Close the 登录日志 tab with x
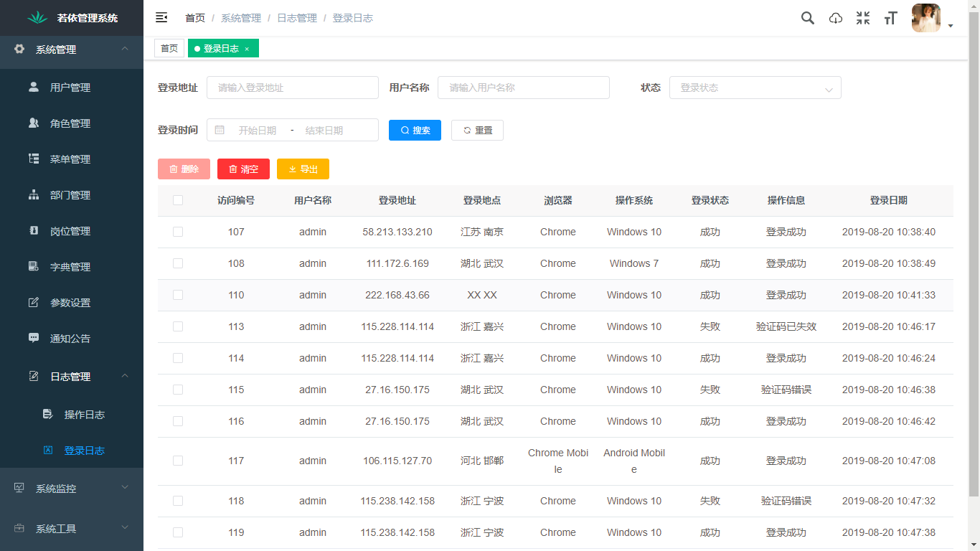 click(247, 49)
